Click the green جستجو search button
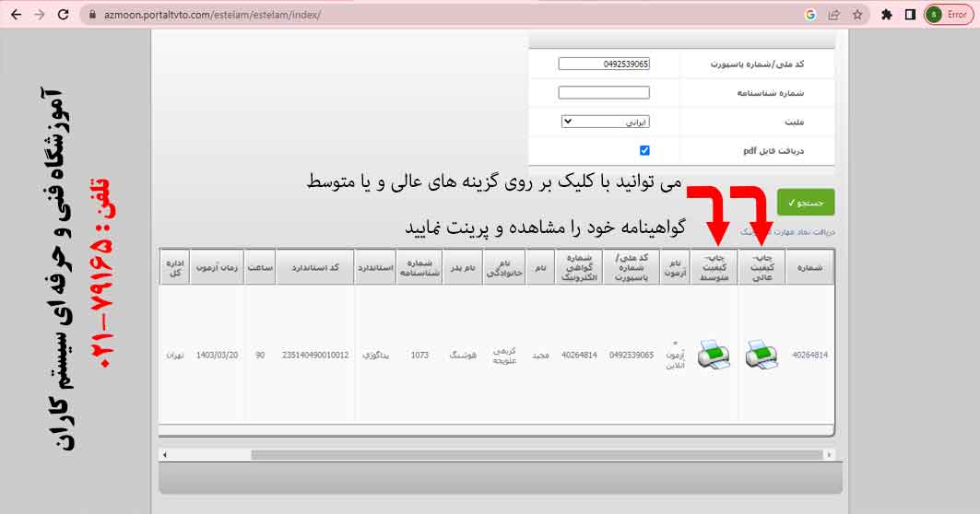The image size is (980, 514). tap(805, 203)
